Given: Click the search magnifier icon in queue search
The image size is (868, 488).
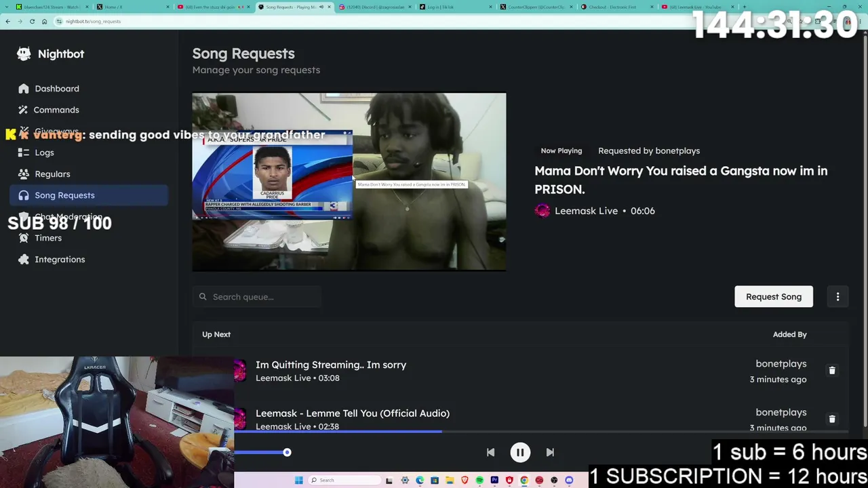Looking at the screenshot, I should point(203,297).
